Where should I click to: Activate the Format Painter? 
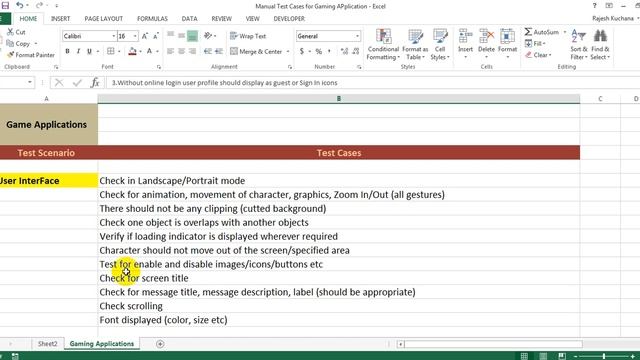(x=31, y=55)
